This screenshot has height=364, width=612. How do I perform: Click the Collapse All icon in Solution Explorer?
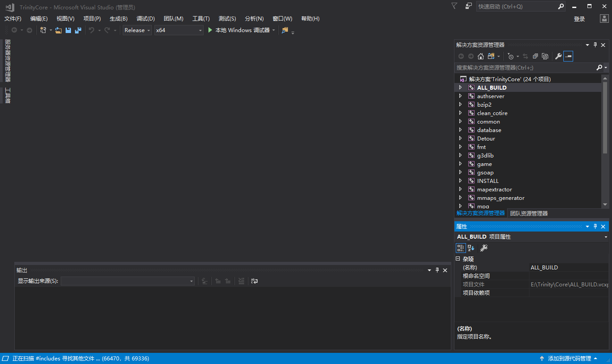click(x=535, y=56)
